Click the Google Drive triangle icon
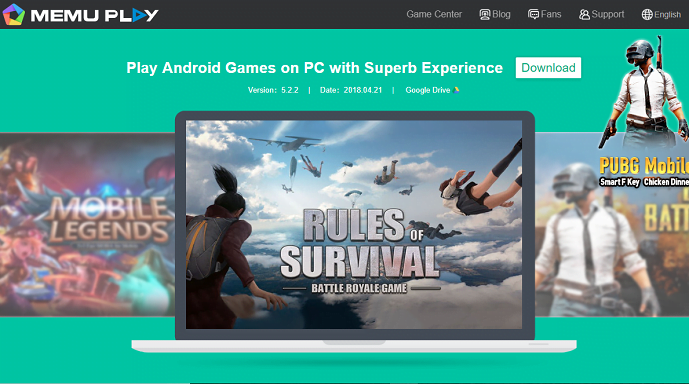The width and height of the screenshot is (689, 384). [456, 90]
